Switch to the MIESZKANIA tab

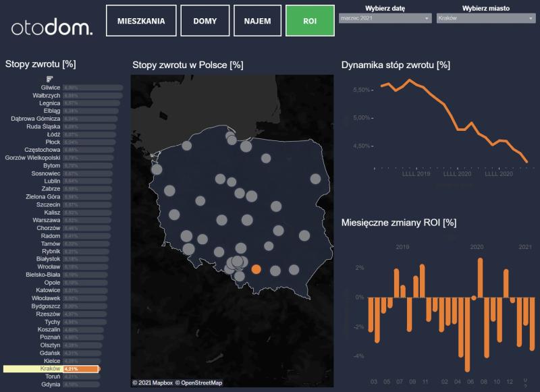click(x=140, y=21)
